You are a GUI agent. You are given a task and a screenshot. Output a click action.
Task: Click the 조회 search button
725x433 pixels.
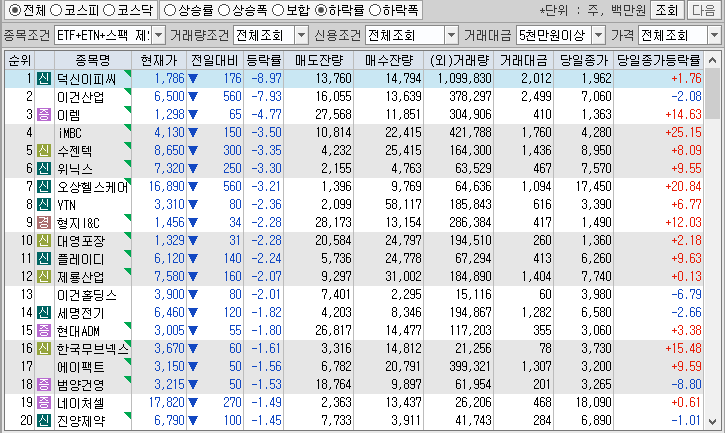666,10
